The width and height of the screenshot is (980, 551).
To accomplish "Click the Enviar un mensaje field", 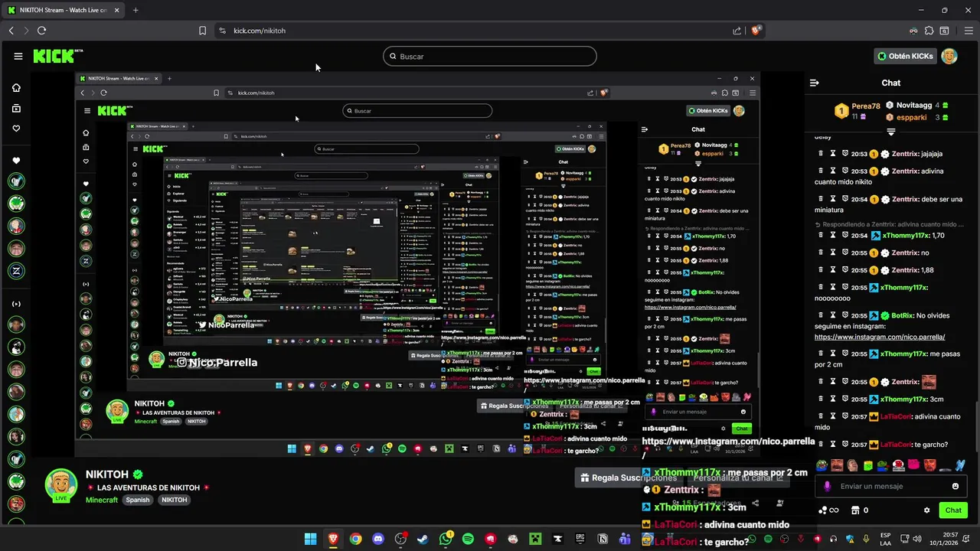I will click(891, 486).
